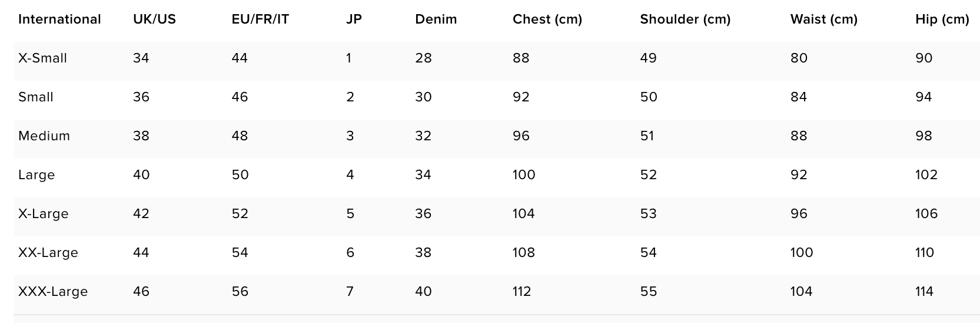This screenshot has width=980, height=323.
Task: Click chest value 100 in Large row
Action: coord(524,174)
